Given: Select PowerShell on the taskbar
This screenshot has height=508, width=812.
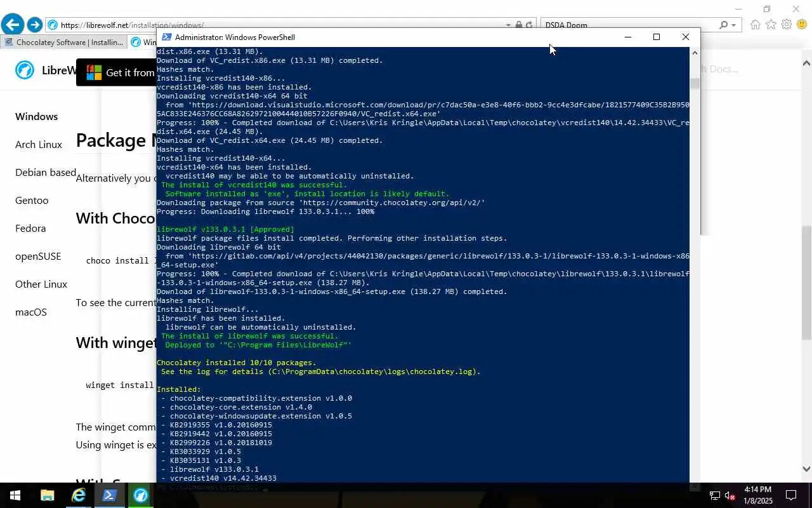Looking at the screenshot, I should click(x=109, y=495).
